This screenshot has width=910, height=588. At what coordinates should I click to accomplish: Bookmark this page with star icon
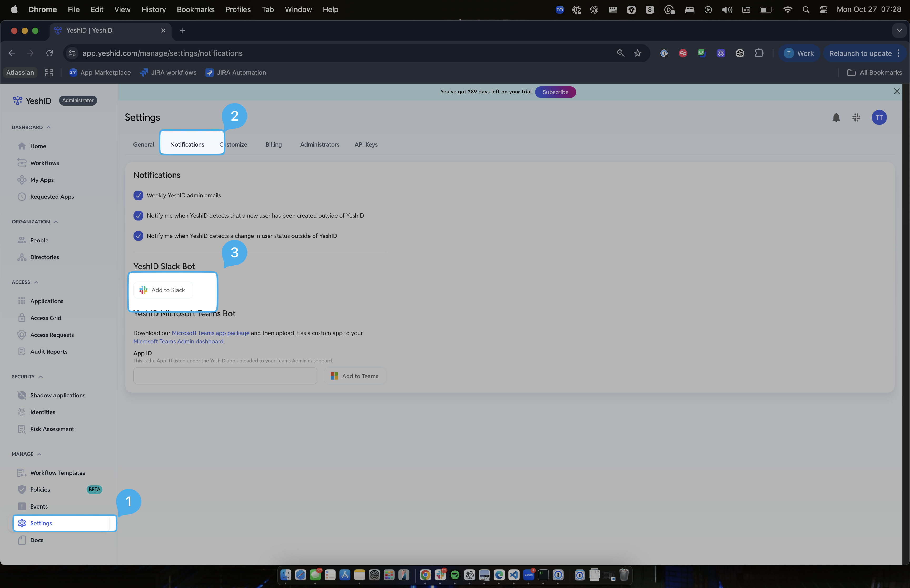[637, 53]
